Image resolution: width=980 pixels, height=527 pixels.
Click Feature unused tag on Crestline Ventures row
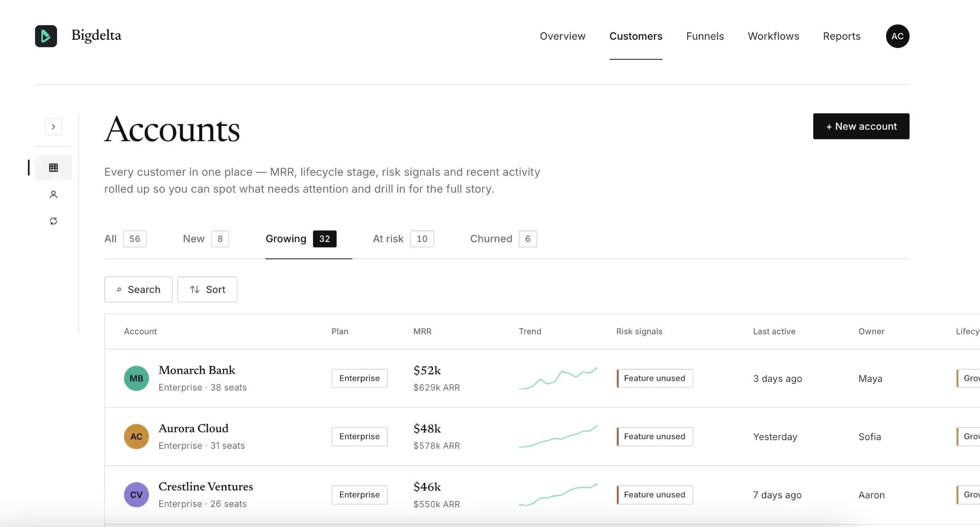click(x=655, y=495)
